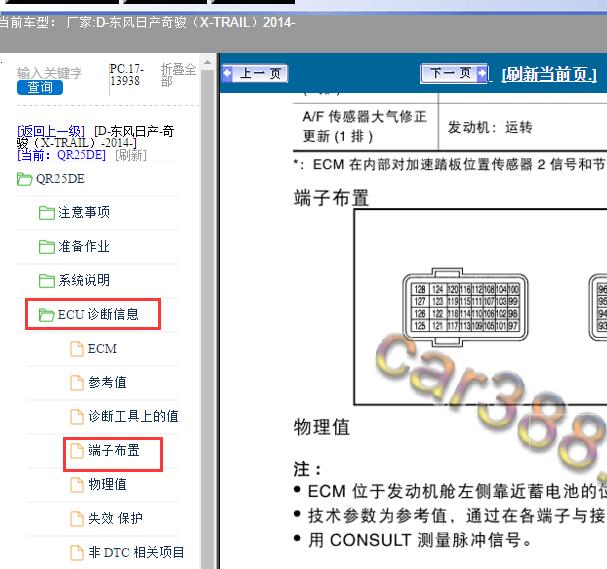Click the ECM connector diagram with pins 97-128
The height and width of the screenshot is (569, 607).
[465, 307]
